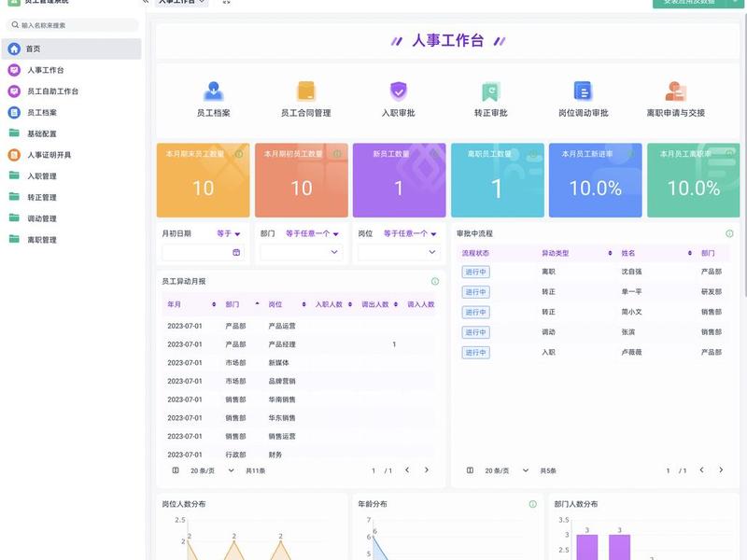747x560 pixels.
Task: Click the 基础配置 folder icon
Action: pyautogui.click(x=14, y=133)
